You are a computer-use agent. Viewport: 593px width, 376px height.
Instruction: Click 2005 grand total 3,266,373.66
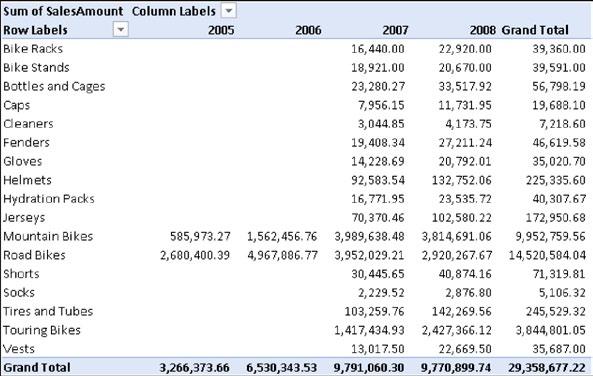click(194, 368)
